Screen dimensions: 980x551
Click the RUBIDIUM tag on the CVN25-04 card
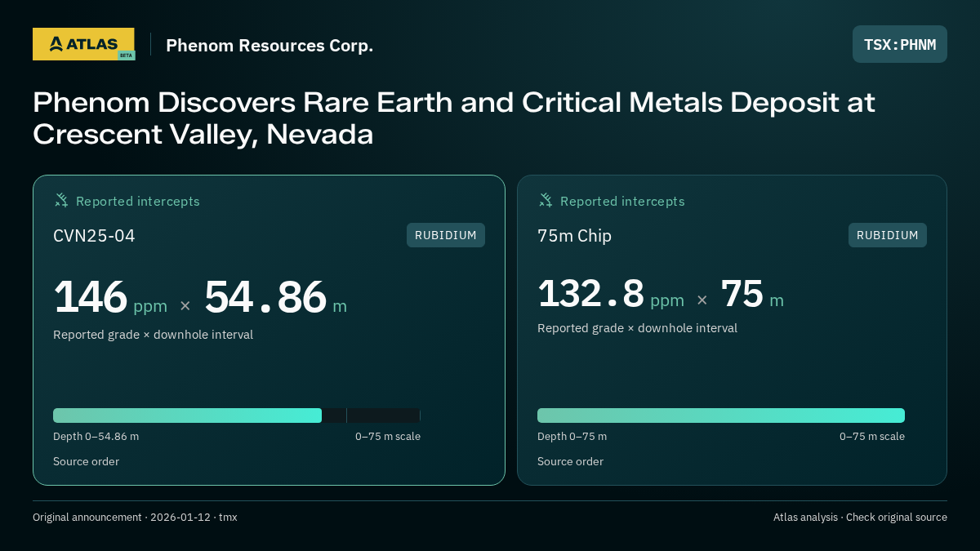446,235
